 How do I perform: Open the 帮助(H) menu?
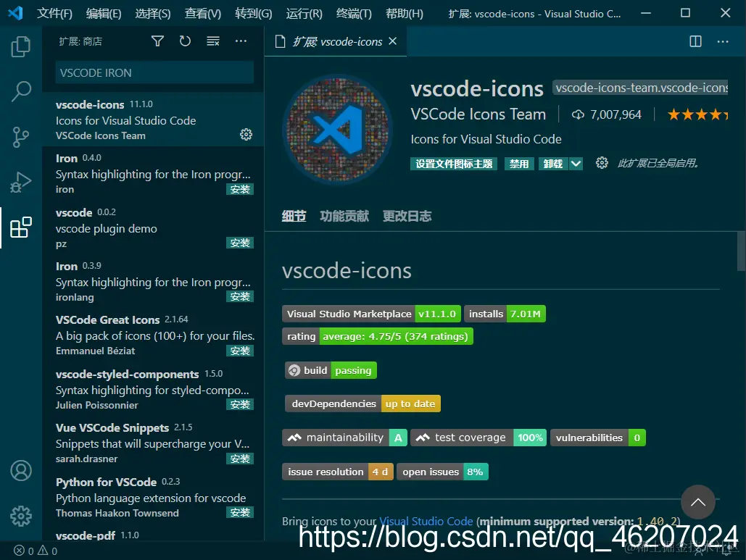click(405, 13)
